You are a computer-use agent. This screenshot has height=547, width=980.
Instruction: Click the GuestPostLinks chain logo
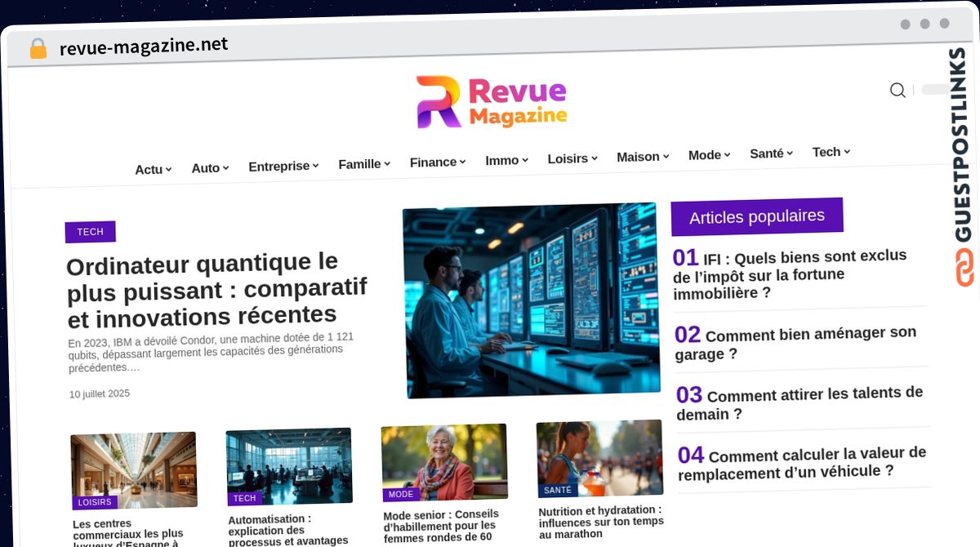964,267
